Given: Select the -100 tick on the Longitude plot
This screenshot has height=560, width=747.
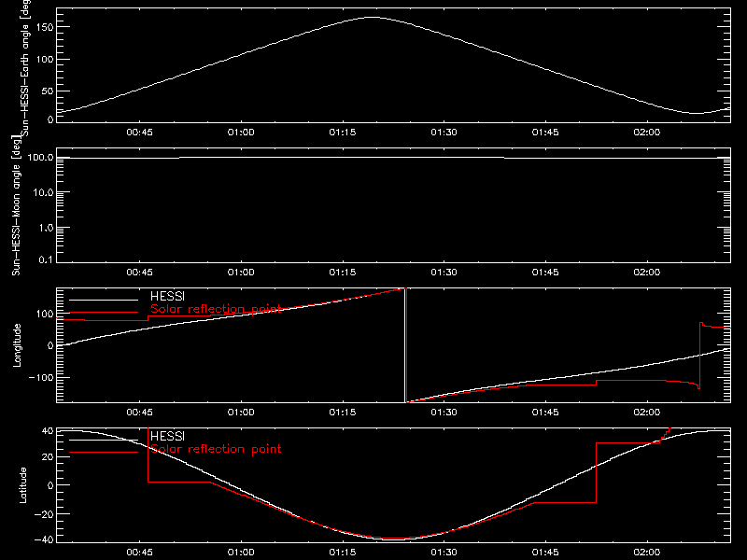Looking at the screenshot, I should click(41, 377).
